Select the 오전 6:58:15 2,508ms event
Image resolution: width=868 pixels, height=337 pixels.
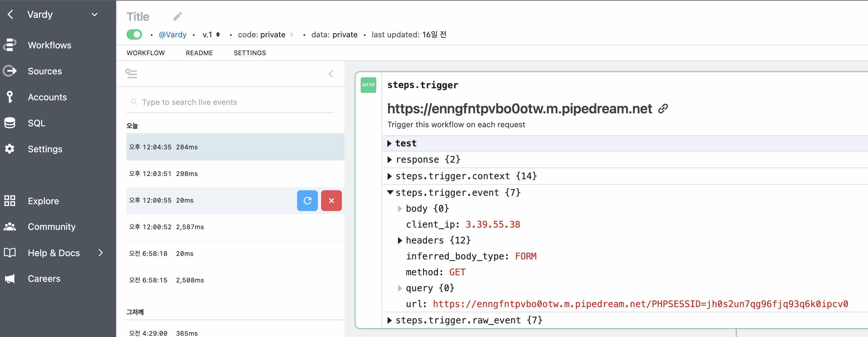coord(235,280)
